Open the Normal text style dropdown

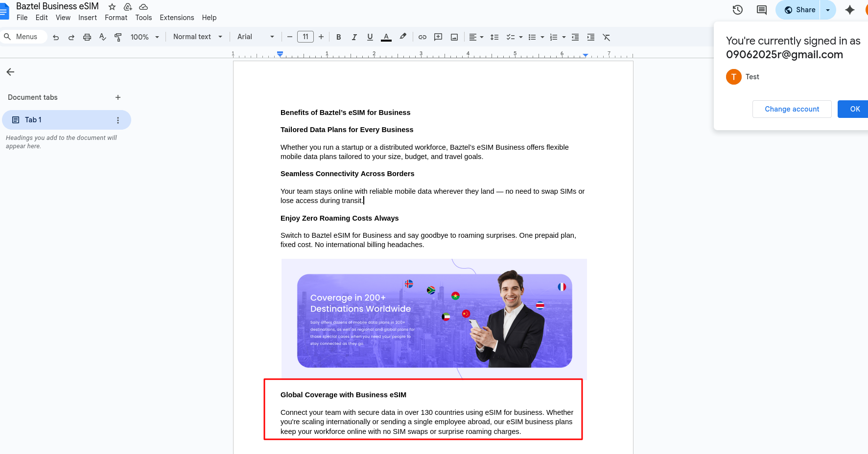point(198,37)
